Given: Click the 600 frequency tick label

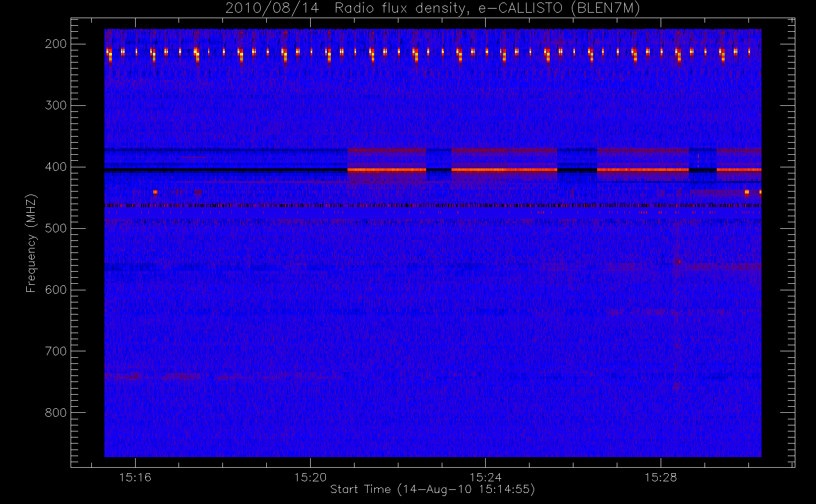Looking at the screenshot, I should point(56,290).
